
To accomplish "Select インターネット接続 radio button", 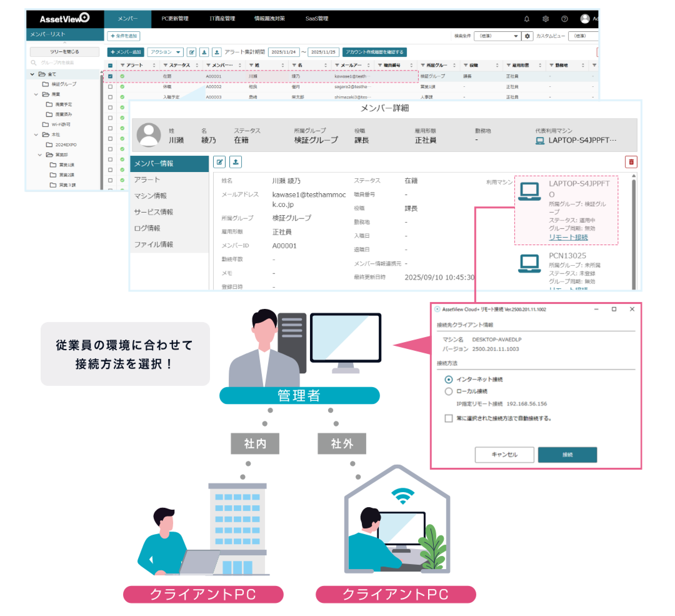I will (x=449, y=380).
